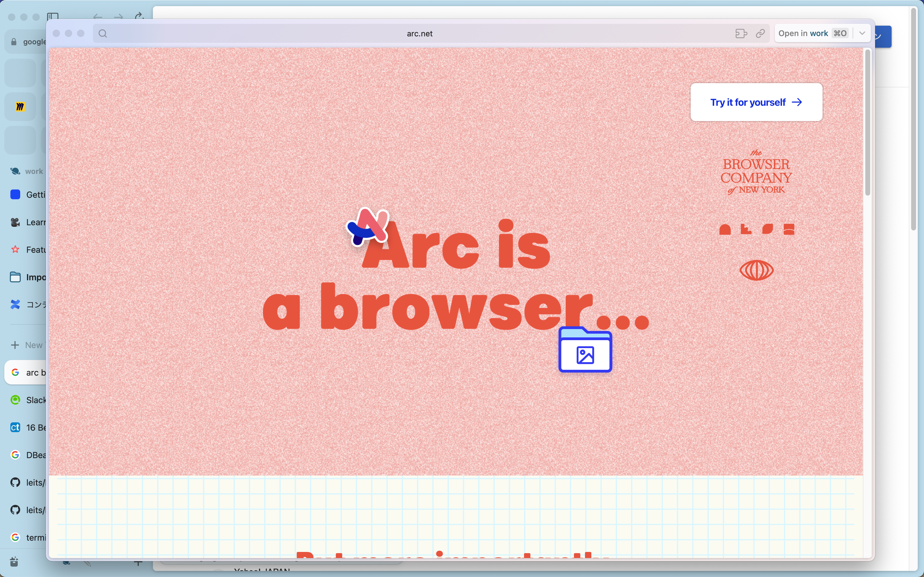Screen dimensions: 924x577
Task: Click the search magnifier in Little Arc bar
Action: point(103,34)
